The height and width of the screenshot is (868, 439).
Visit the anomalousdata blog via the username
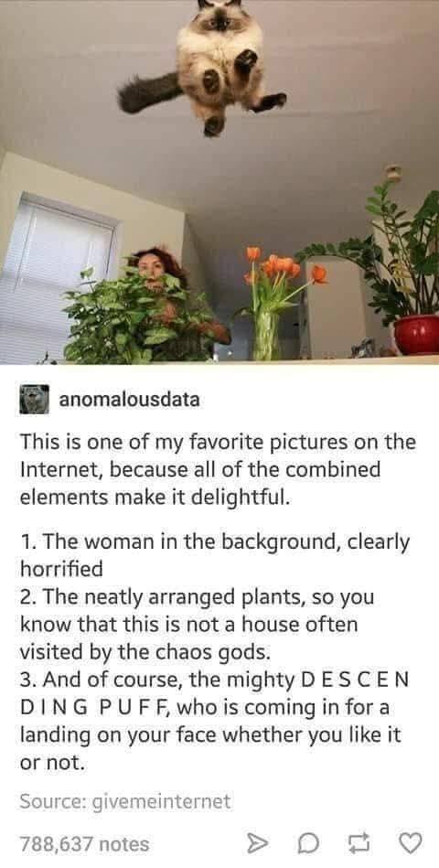(x=129, y=400)
